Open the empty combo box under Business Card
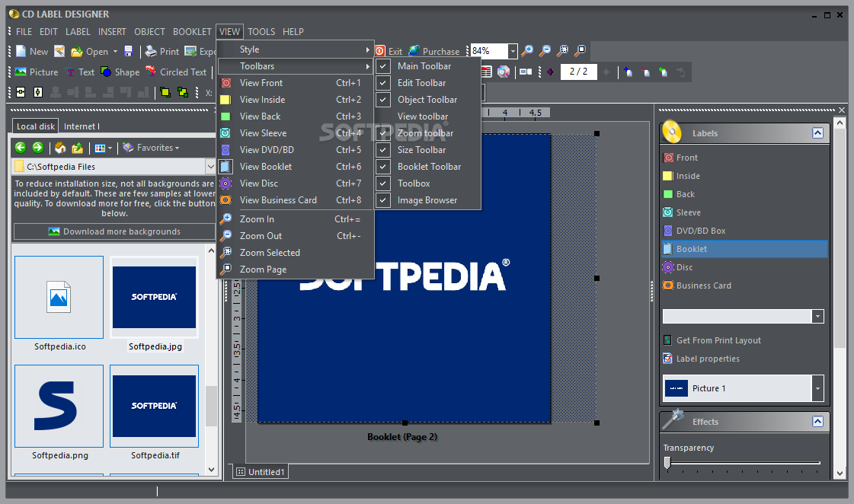The height and width of the screenshot is (504, 854). point(817,316)
